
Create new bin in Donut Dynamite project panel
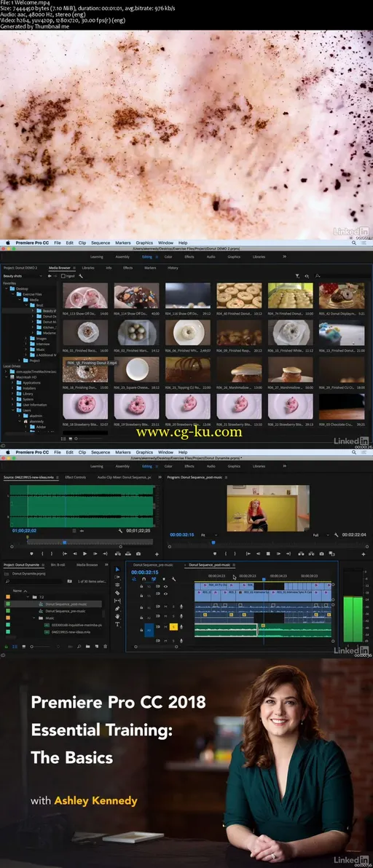(87, 646)
